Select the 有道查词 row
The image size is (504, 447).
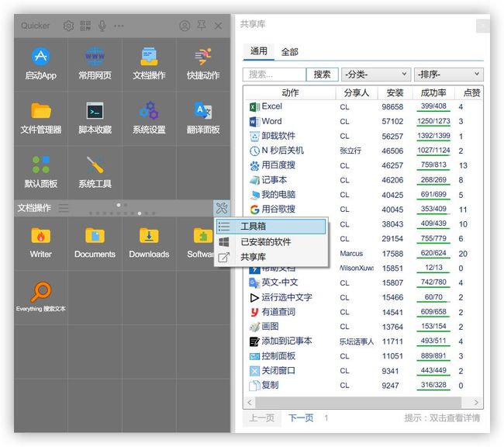(x=363, y=312)
